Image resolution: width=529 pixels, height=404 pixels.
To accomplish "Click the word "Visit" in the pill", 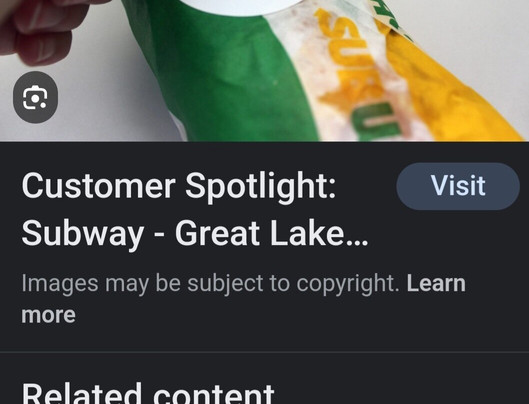I will pyautogui.click(x=458, y=185).
